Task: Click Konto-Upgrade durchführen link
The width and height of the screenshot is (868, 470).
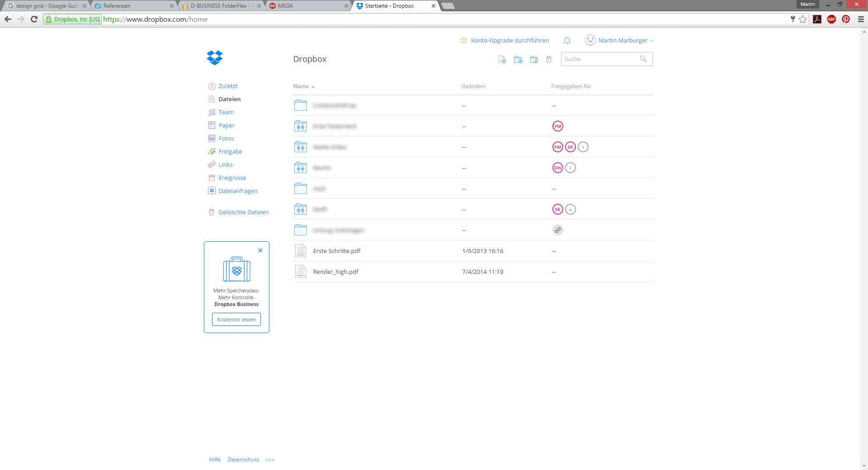Action: coord(510,40)
